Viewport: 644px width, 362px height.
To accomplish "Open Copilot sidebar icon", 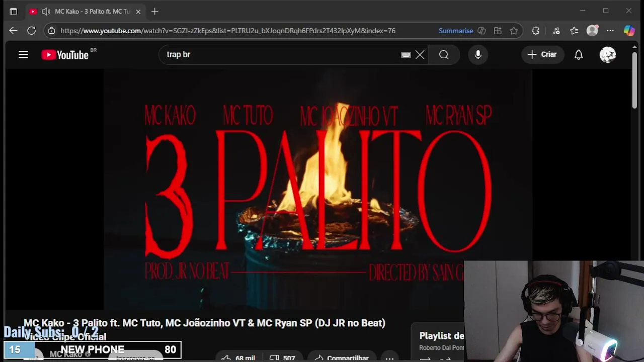I will tap(629, 31).
